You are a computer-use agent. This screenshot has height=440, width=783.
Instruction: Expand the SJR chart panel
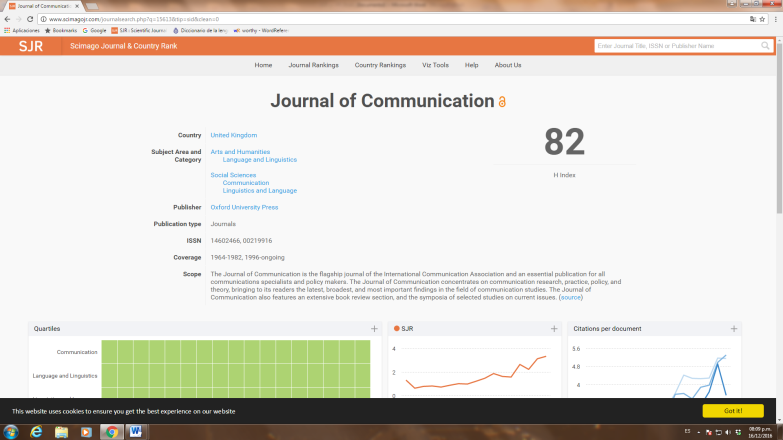point(554,328)
